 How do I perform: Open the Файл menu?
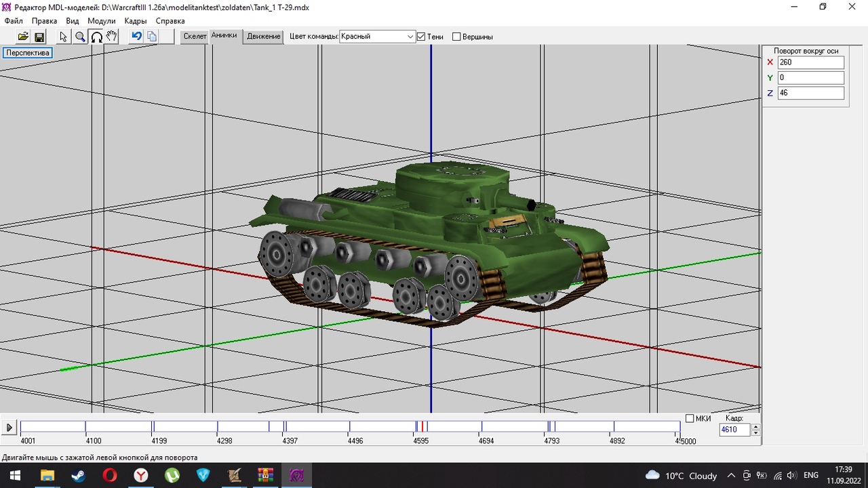14,21
